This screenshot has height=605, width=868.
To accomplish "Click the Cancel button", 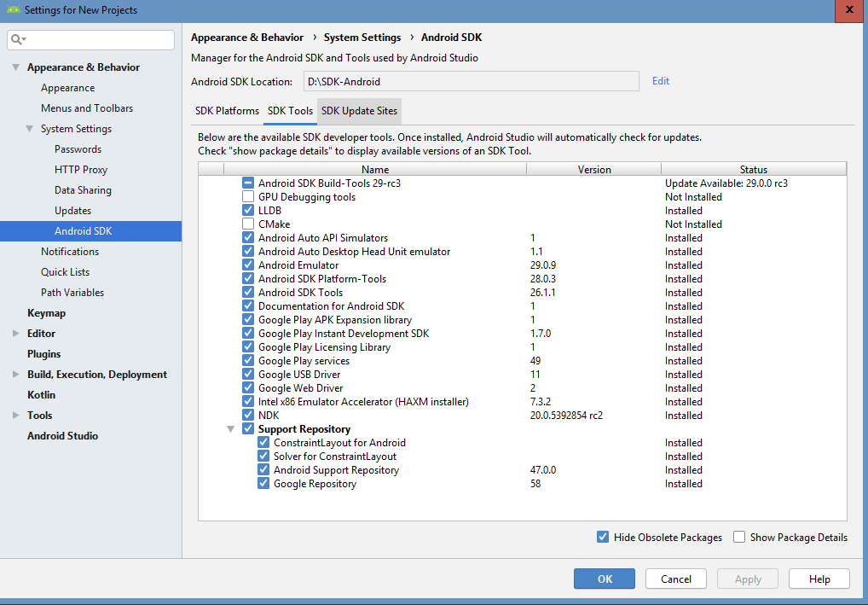I will click(676, 579).
